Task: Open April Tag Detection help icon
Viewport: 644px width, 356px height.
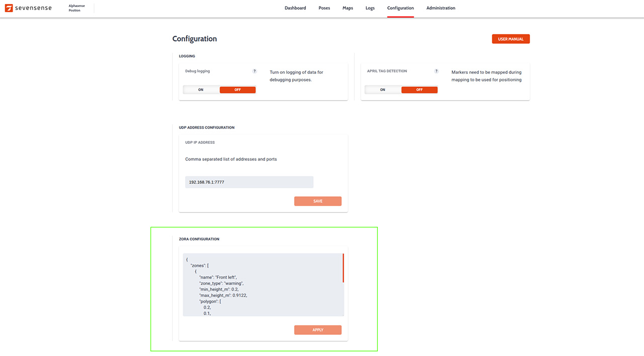Action: click(x=436, y=71)
